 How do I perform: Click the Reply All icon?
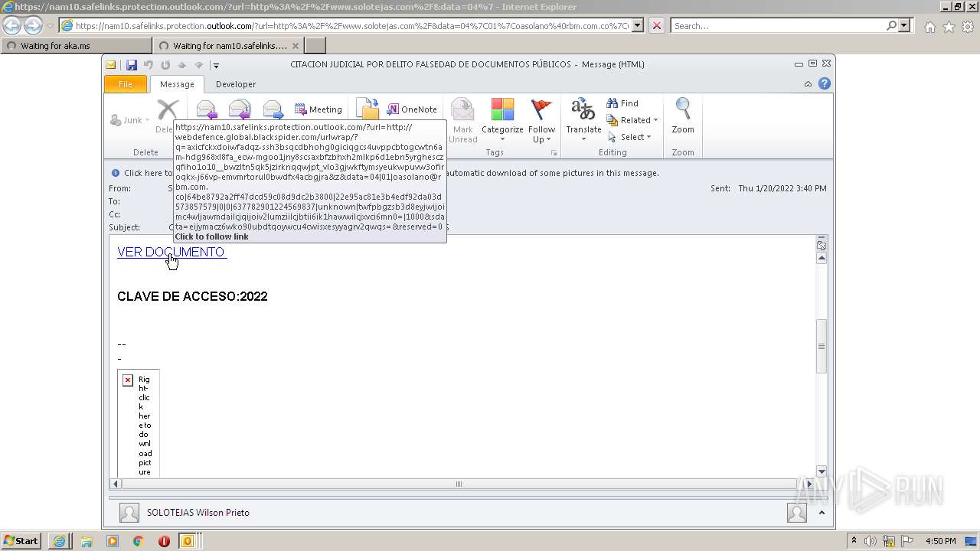[x=240, y=109]
